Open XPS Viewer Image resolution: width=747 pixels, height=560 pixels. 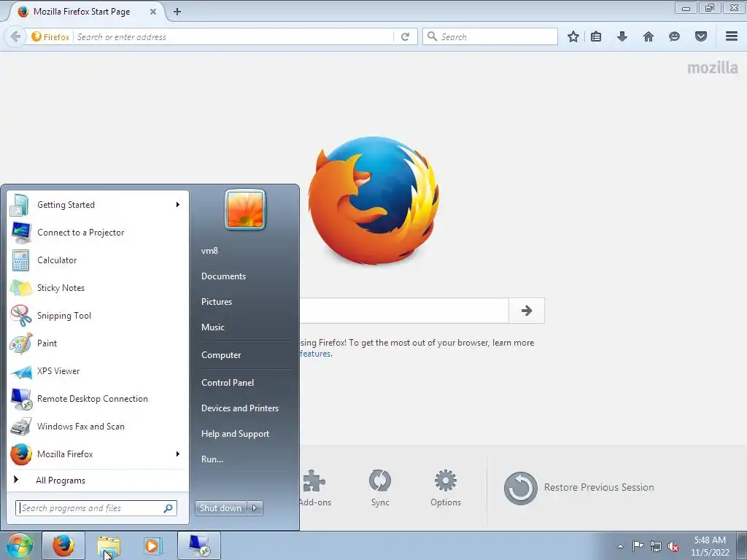coord(98,371)
